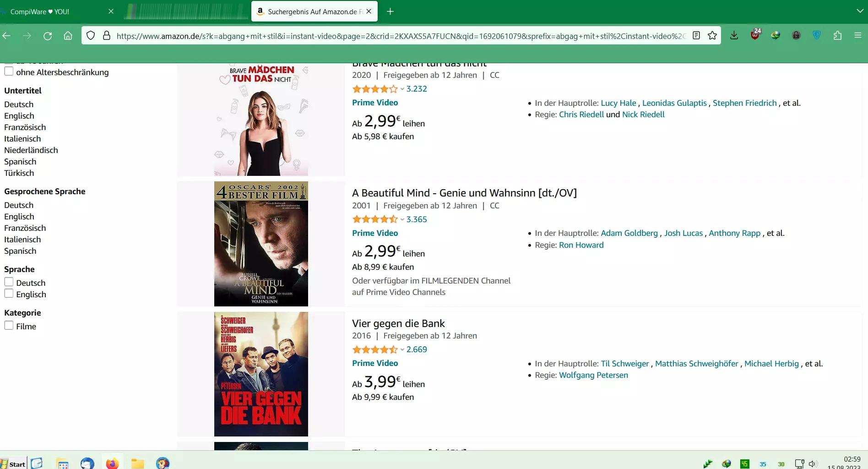
Task: Filter Untertitel by Spanisch
Action: [x=20, y=162]
